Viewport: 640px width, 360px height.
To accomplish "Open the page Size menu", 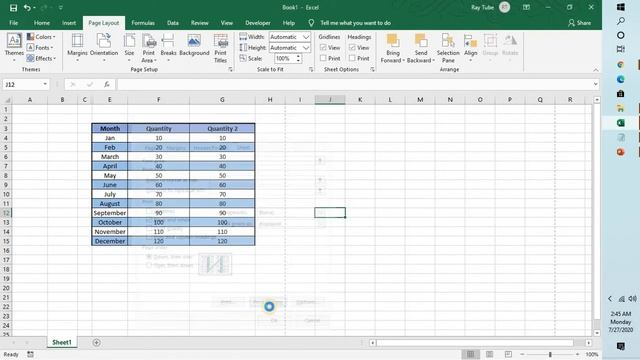I will pyautogui.click(x=129, y=48).
